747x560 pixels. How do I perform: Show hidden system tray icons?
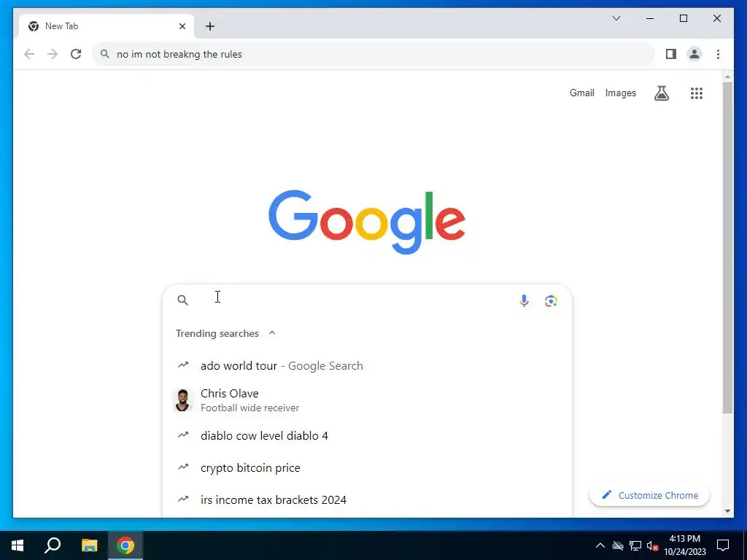(600, 545)
